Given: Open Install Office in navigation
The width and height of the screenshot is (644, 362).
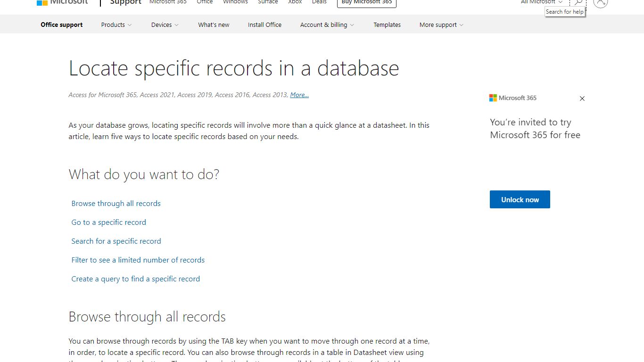Looking at the screenshot, I should click(x=264, y=25).
